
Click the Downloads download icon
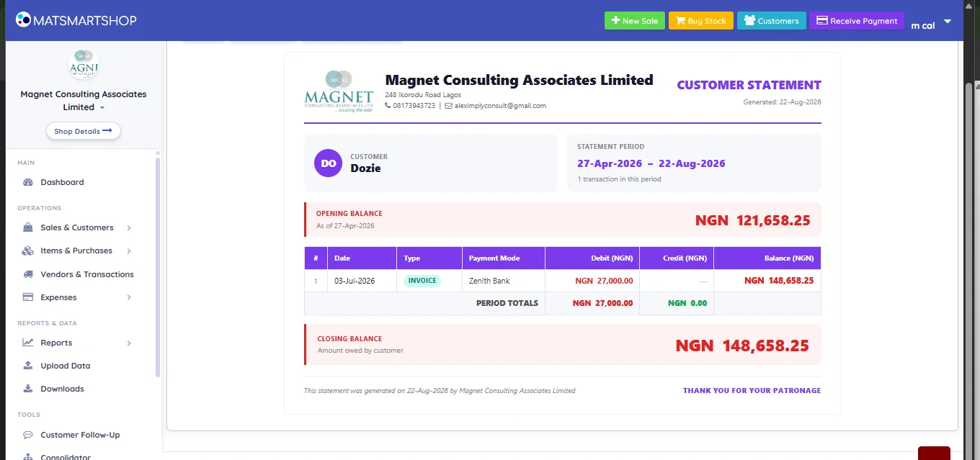28,389
